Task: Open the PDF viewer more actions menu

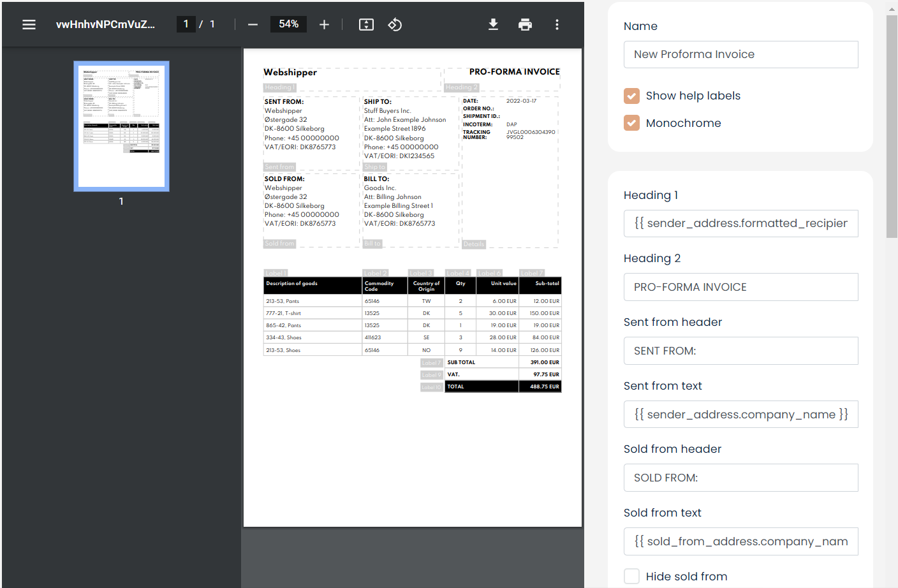Action: pos(557,24)
